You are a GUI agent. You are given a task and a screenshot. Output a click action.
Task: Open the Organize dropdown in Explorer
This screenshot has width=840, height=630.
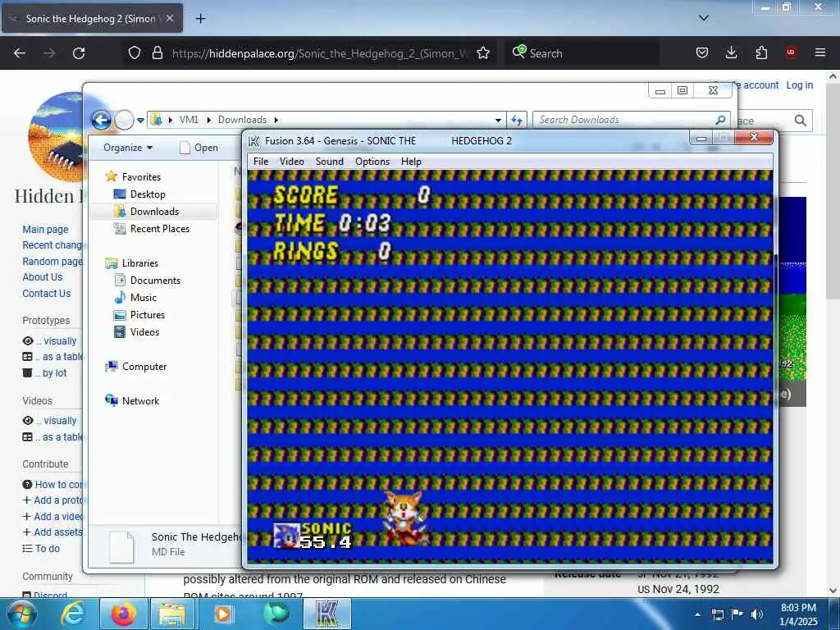point(128,148)
